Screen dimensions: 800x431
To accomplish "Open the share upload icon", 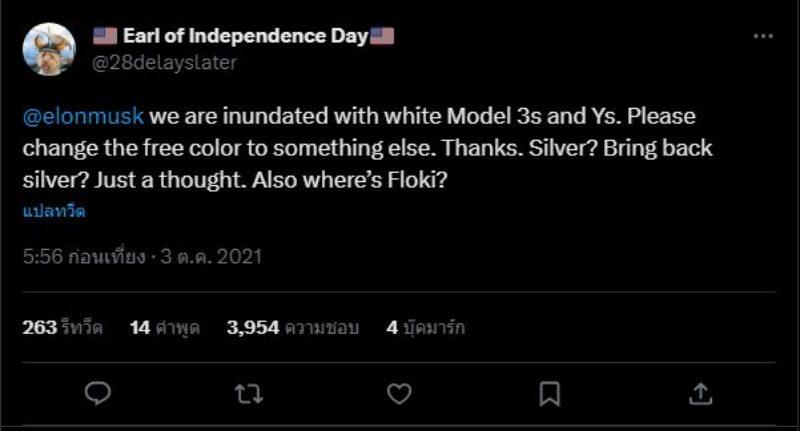I will (x=701, y=394).
